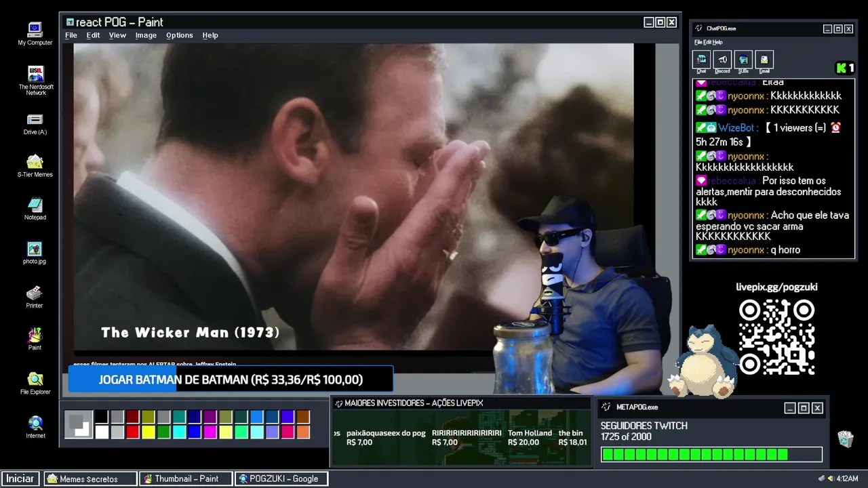Open the Drive (A:) desktop icon
Image resolution: width=868 pixels, height=488 pixels.
click(x=35, y=123)
